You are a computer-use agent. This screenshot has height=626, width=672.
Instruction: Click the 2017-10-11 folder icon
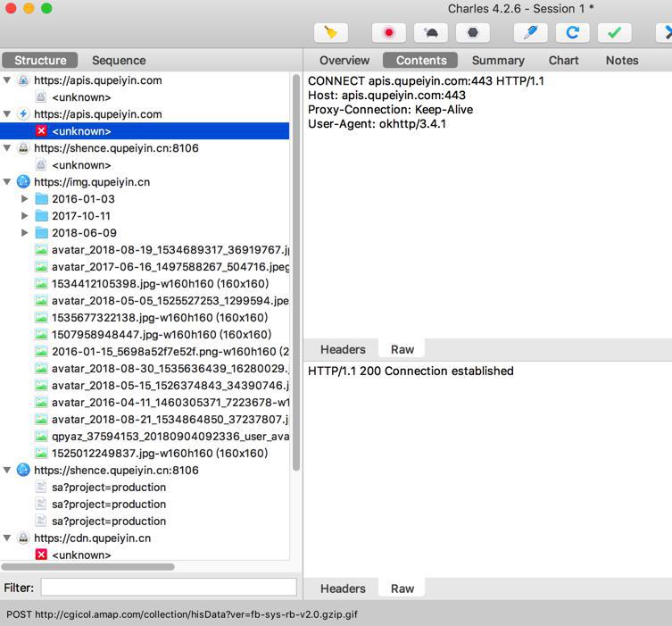[x=41, y=216]
